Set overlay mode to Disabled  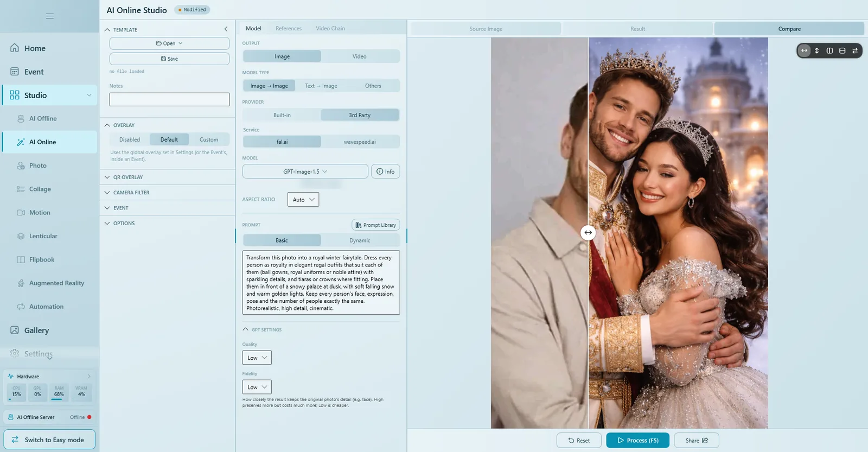pyautogui.click(x=130, y=139)
